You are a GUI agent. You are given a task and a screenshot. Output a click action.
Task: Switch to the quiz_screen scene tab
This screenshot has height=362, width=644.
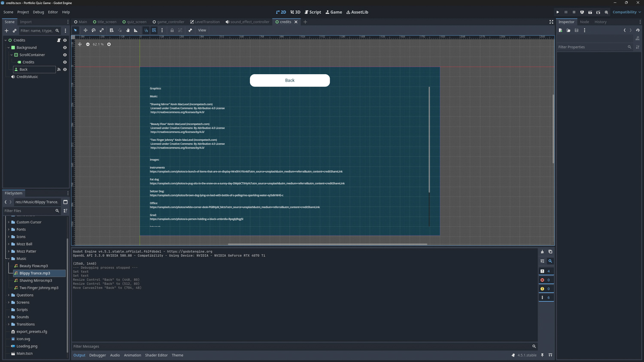pos(134,22)
